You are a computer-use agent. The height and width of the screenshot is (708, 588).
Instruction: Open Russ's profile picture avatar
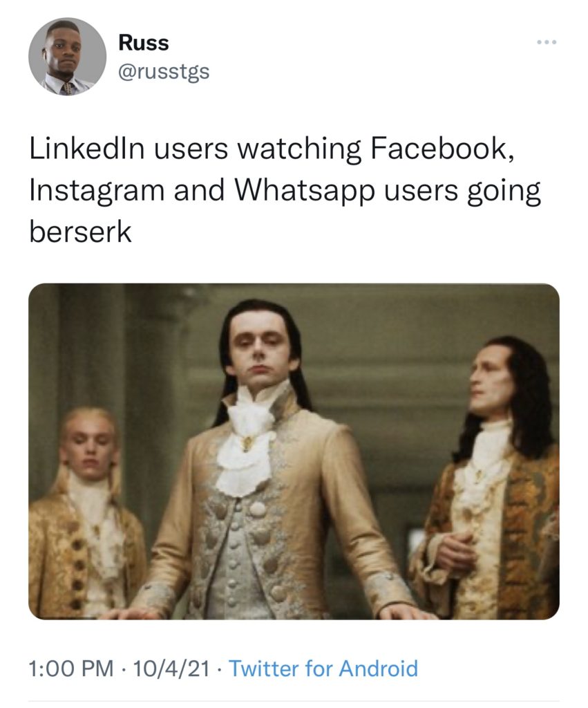(x=67, y=57)
